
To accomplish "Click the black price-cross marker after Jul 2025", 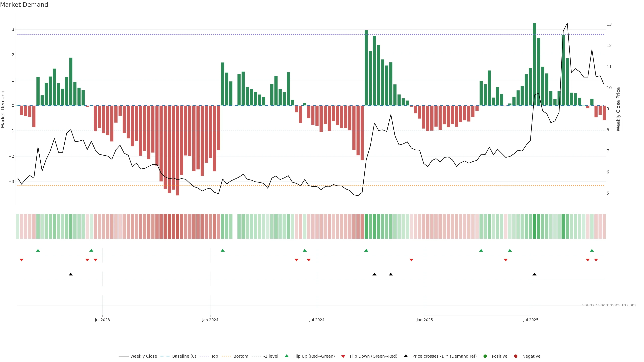I will (x=534, y=274).
